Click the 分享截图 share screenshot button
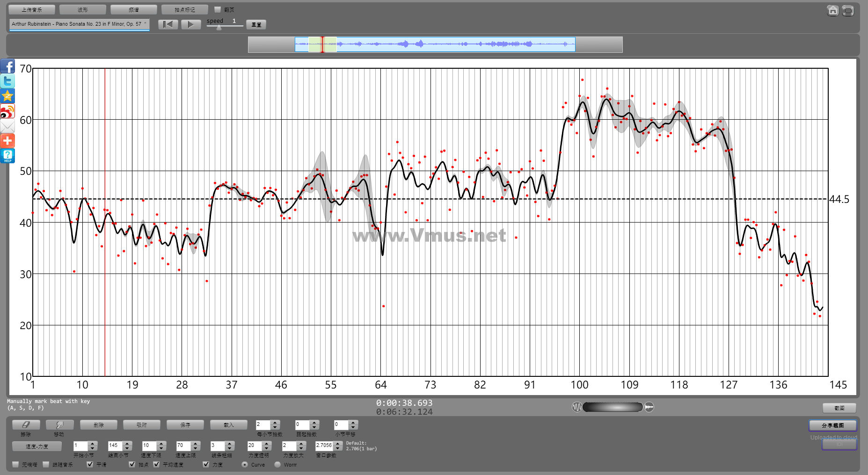This screenshot has height=475, width=868. pos(832,425)
